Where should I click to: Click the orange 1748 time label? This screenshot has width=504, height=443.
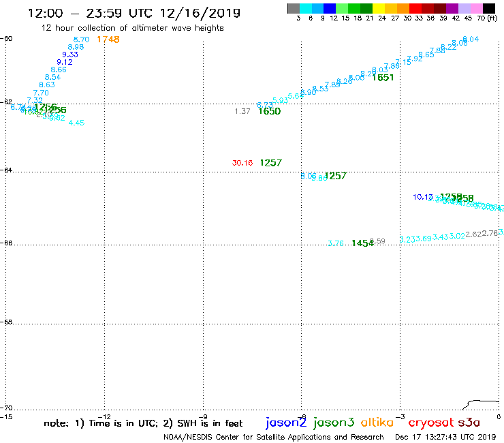pyautogui.click(x=108, y=40)
